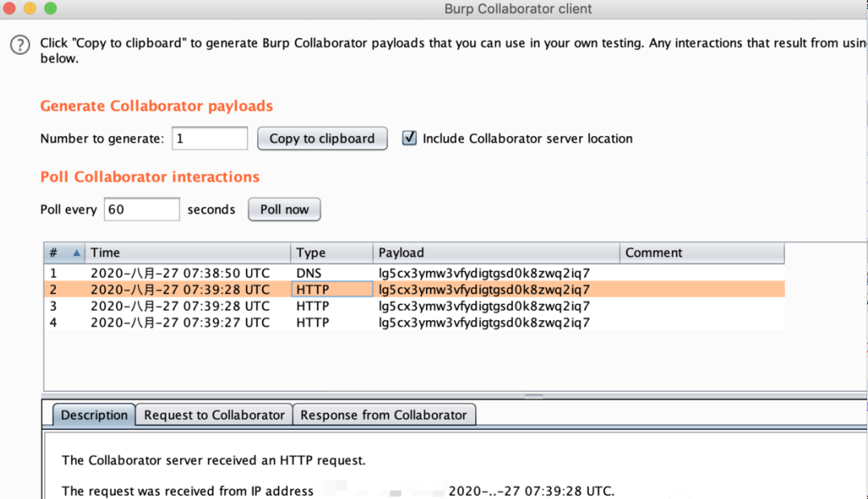This screenshot has height=499, width=868.
Task: Toggle Include Collaborator server location checkbox
Action: coord(409,138)
